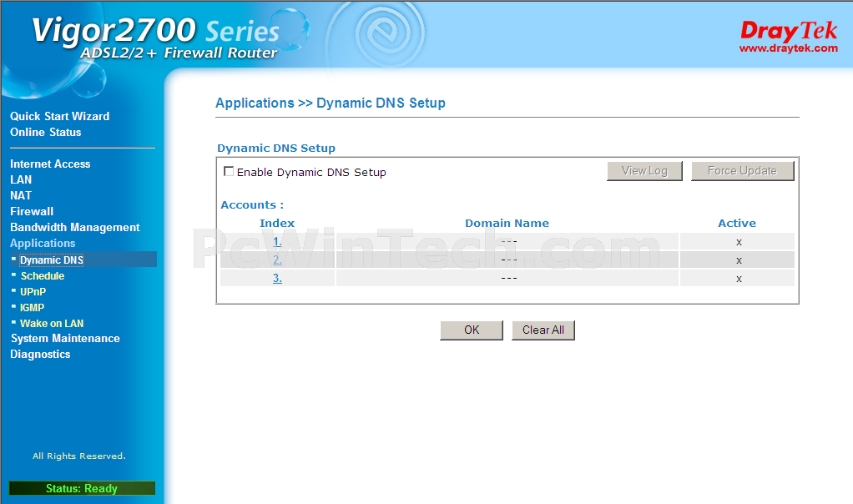Image resolution: width=853 pixels, height=504 pixels.
Task: Open the Wake on LAN submenu item
Action: pyautogui.click(x=52, y=324)
